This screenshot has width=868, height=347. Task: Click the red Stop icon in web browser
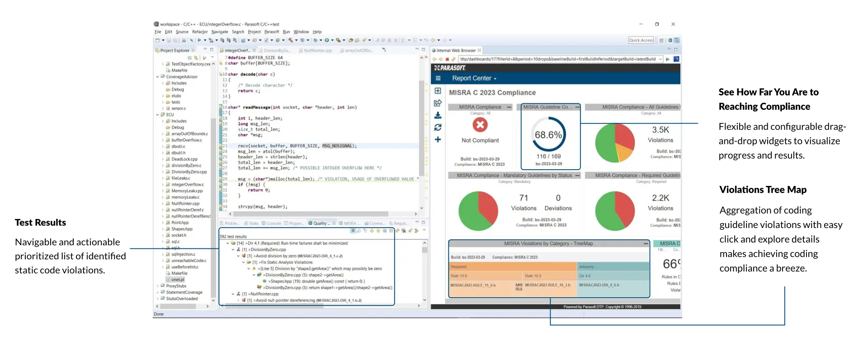coord(448,59)
